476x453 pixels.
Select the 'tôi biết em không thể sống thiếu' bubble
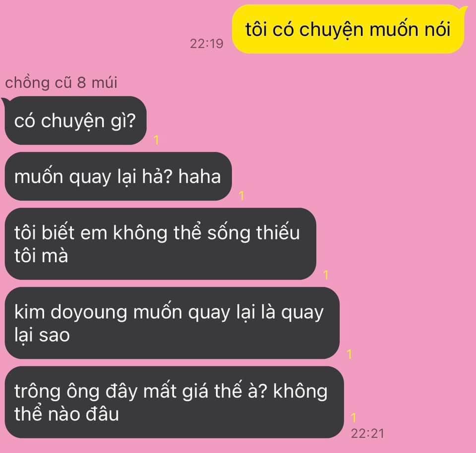click(x=160, y=244)
